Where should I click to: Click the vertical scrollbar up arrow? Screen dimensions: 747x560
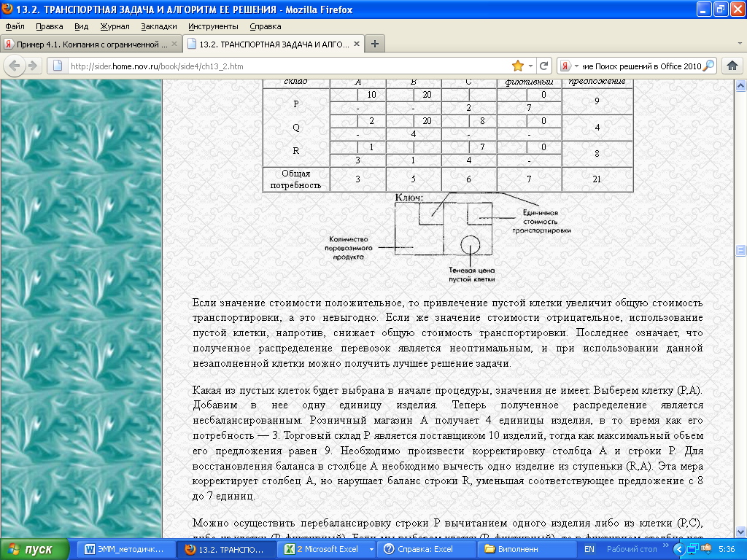[741, 86]
